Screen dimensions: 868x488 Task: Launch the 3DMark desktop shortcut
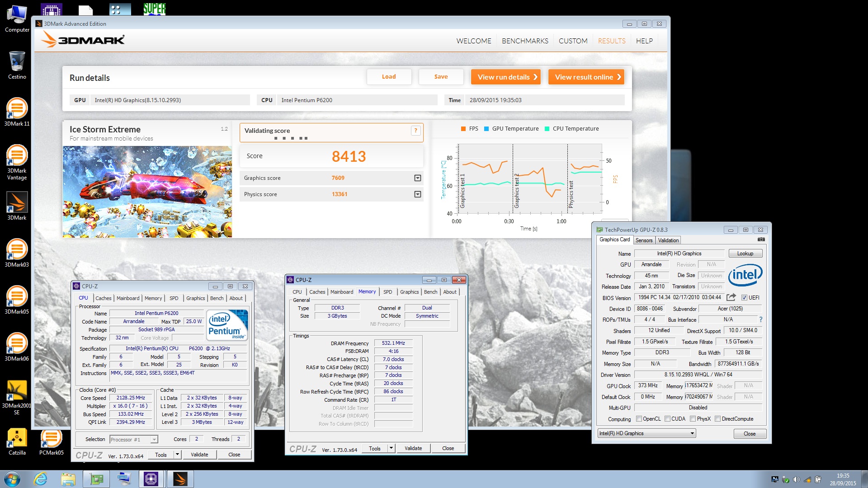click(x=17, y=206)
